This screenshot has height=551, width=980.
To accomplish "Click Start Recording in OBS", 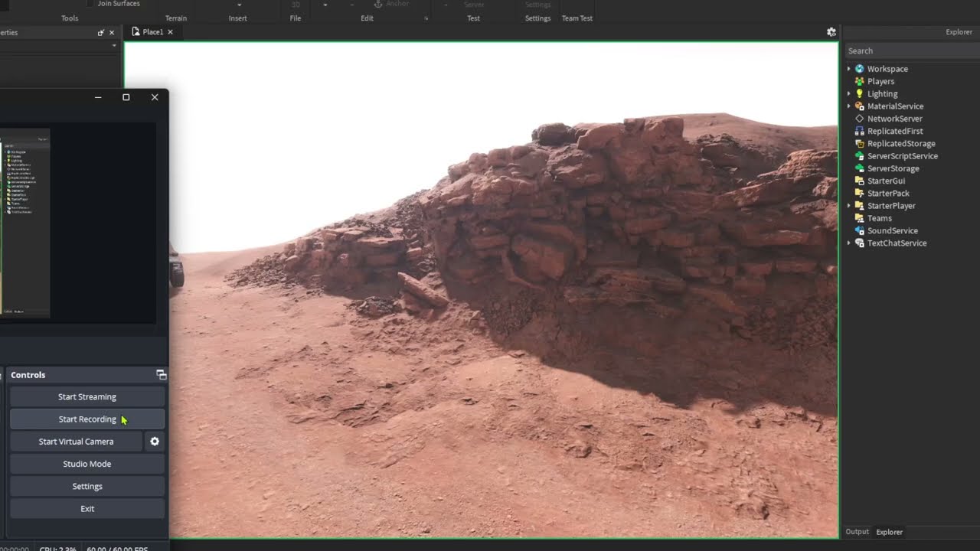I will (x=87, y=419).
